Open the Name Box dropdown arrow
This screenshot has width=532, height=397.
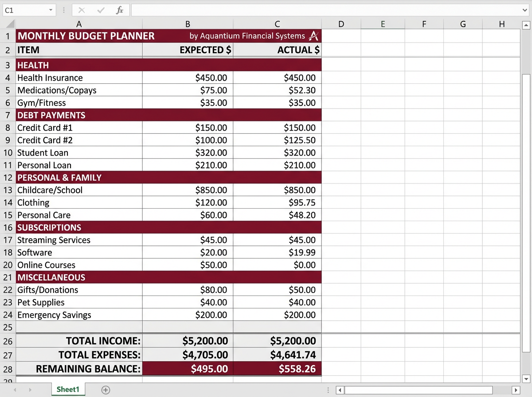coord(50,10)
